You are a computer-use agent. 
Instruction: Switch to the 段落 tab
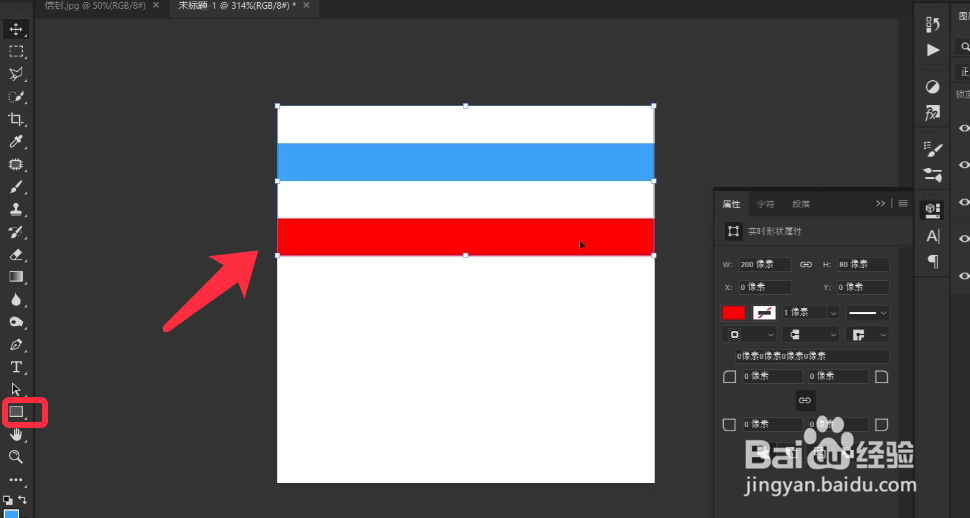click(800, 204)
